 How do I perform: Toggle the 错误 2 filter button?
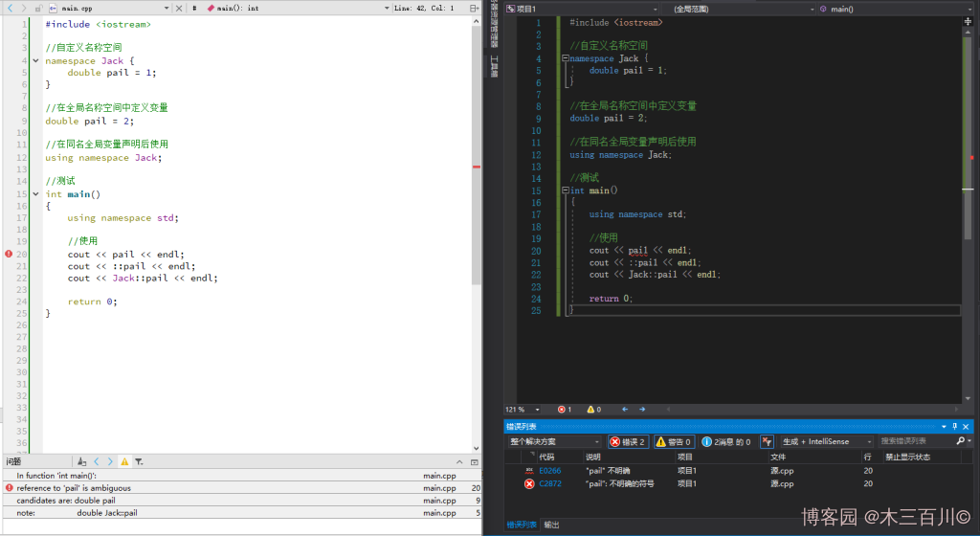point(628,441)
